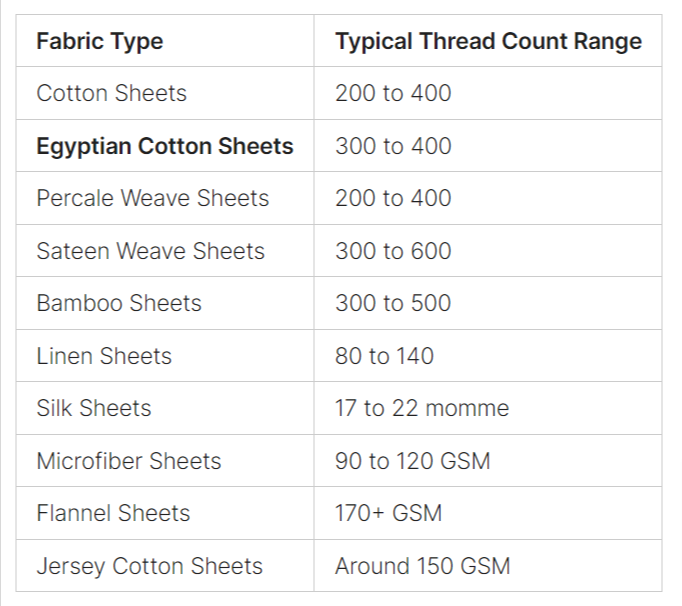This screenshot has width=682, height=606.
Task: Click the Fabric Type column header
Action: tap(100, 42)
